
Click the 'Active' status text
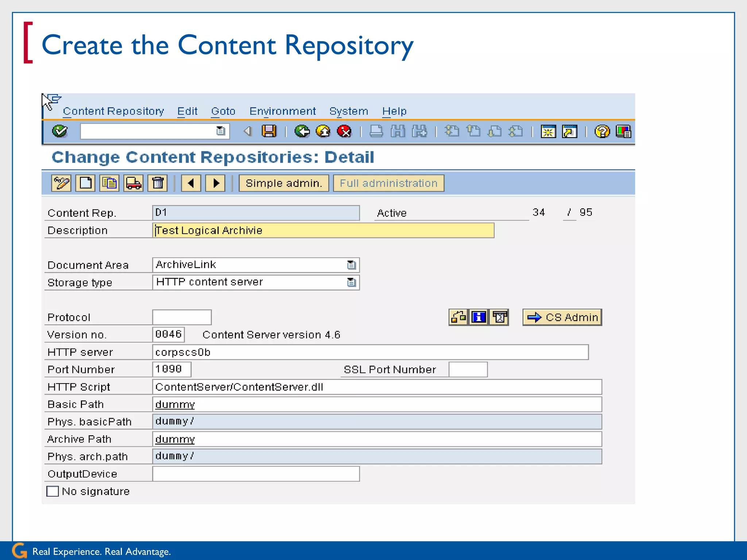pyautogui.click(x=392, y=213)
